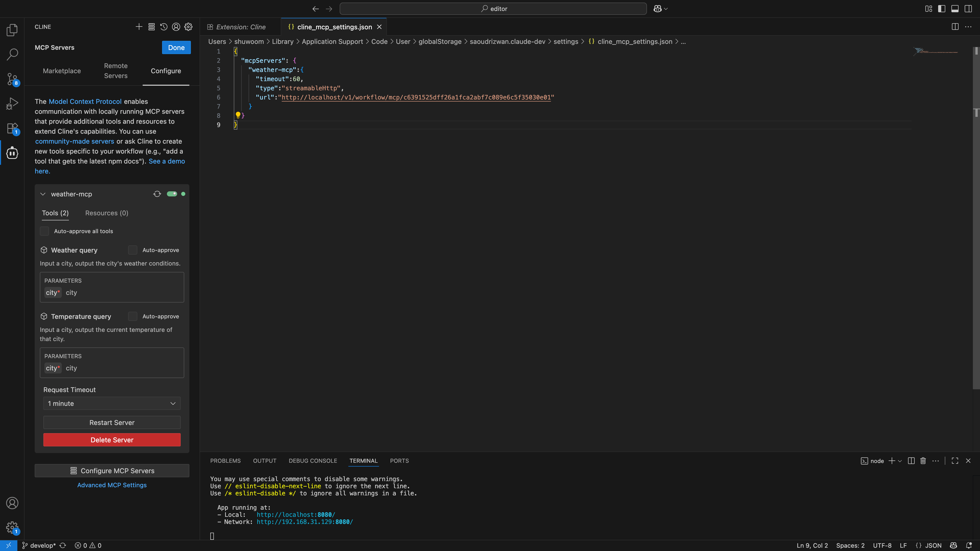Switch to the PROBLEMS panel tab
Viewport: 980px width, 551px height.
click(x=225, y=460)
